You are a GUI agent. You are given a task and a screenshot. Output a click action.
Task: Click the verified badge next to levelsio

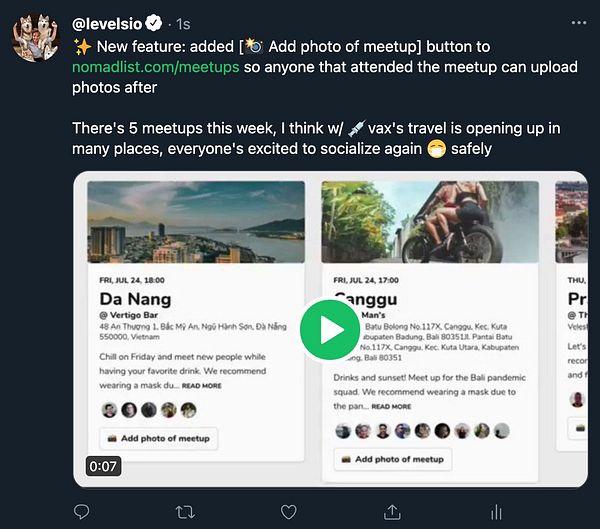pos(154,22)
